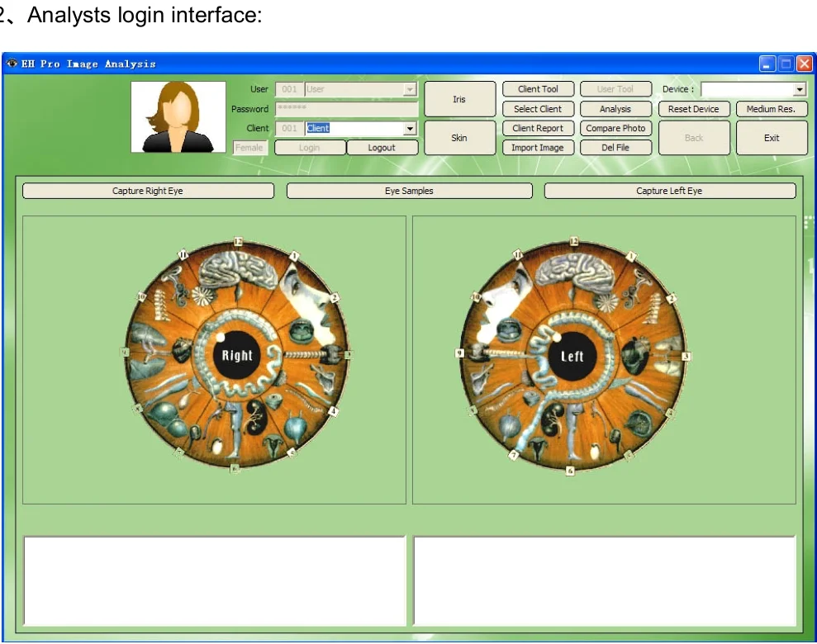Click the Left iris chart center
Viewport: 817px width, 644px height.
click(572, 357)
